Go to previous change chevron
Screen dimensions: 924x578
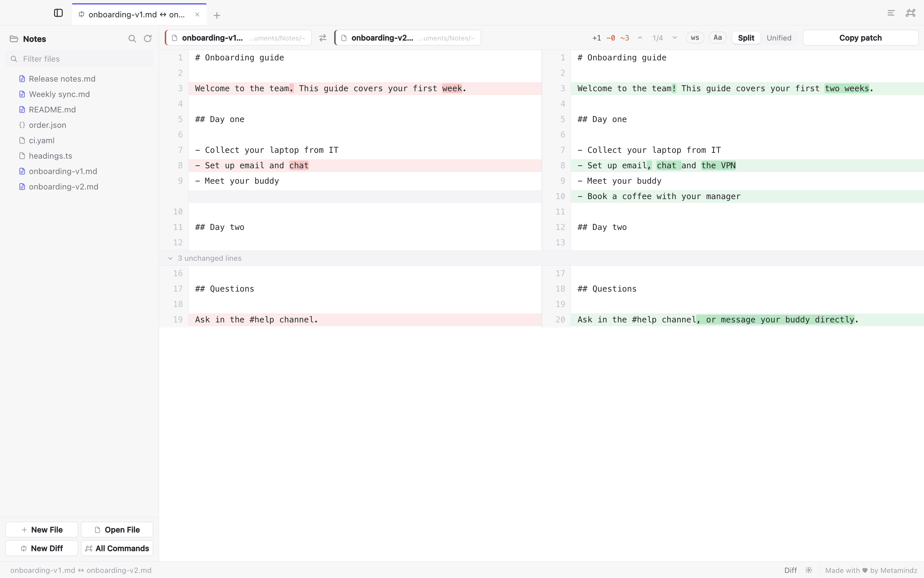pyautogui.click(x=640, y=38)
